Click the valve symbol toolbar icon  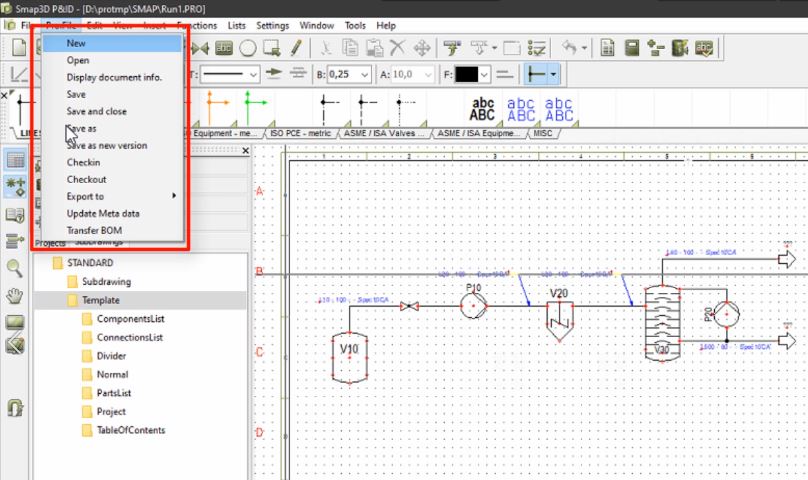tap(200, 47)
